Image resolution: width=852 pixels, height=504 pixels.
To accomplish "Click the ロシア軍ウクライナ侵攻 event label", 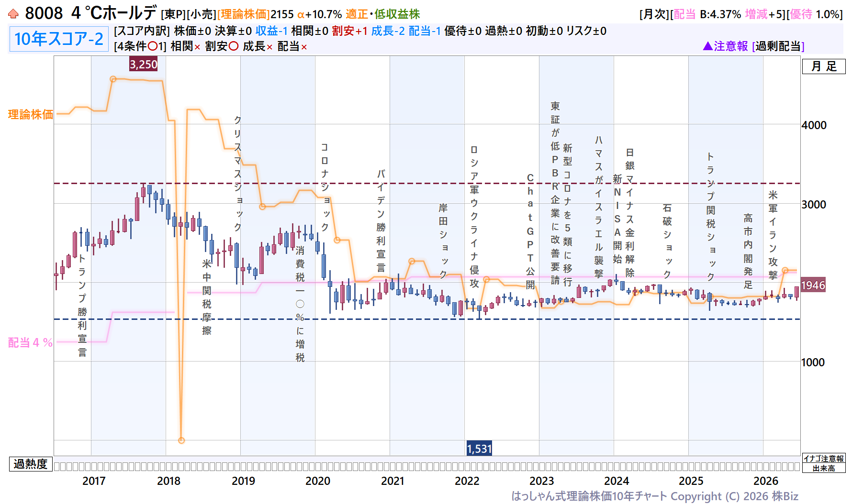I will [474, 216].
